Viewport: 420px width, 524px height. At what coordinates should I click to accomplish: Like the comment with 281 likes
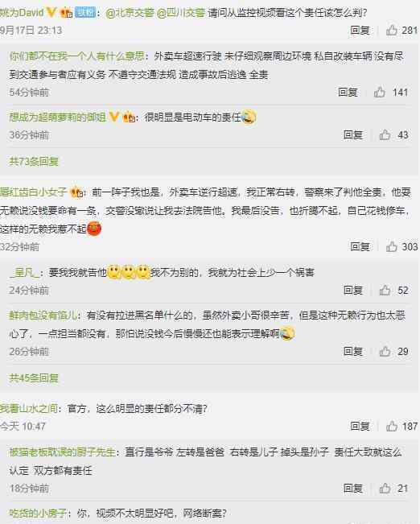(392, 31)
